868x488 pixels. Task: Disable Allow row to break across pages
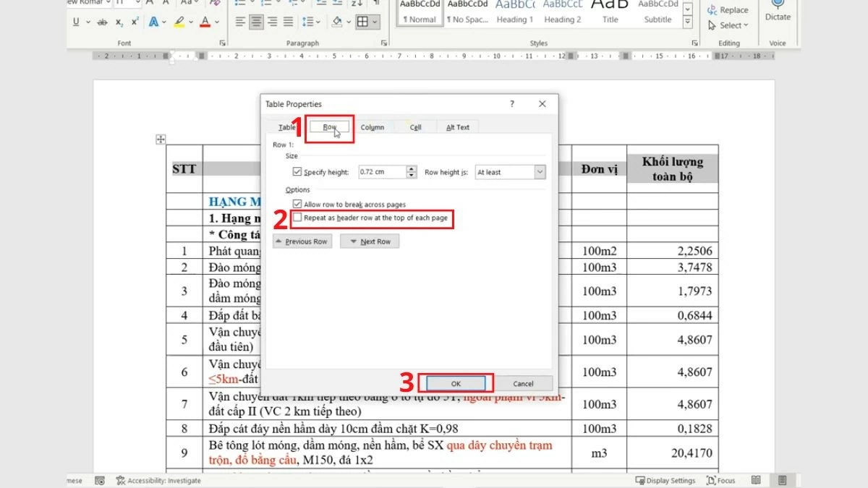click(297, 205)
